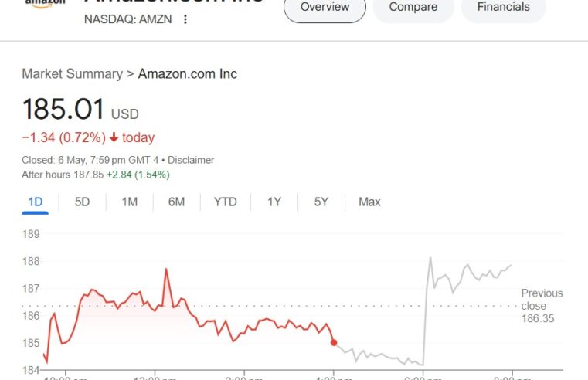Screen dimensions: 588x380
Task: Choose the 6M chart range
Action: coord(176,202)
